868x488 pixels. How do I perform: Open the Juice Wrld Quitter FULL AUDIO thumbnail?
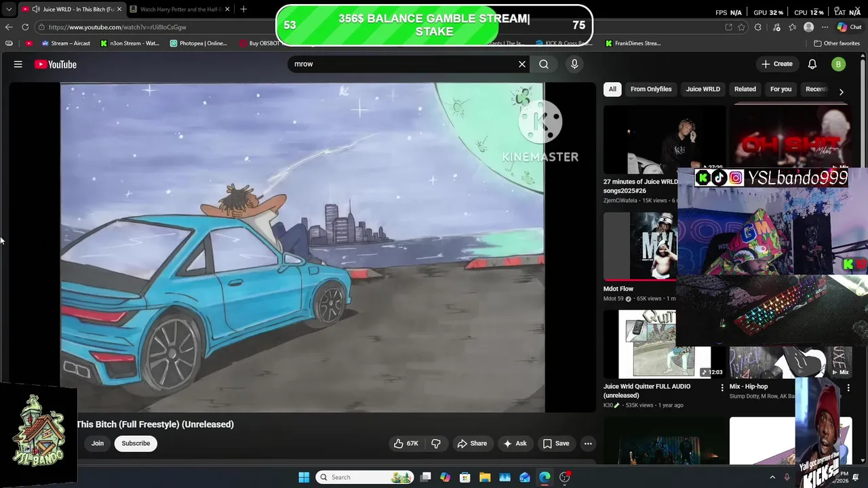tap(665, 344)
